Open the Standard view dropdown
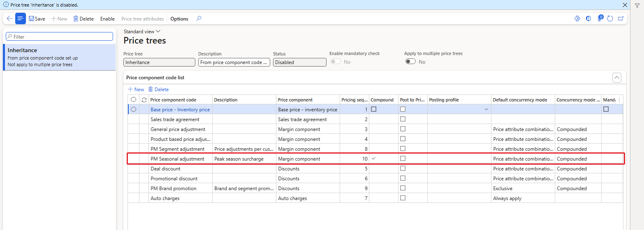The height and width of the screenshot is (230, 644). point(142,32)
